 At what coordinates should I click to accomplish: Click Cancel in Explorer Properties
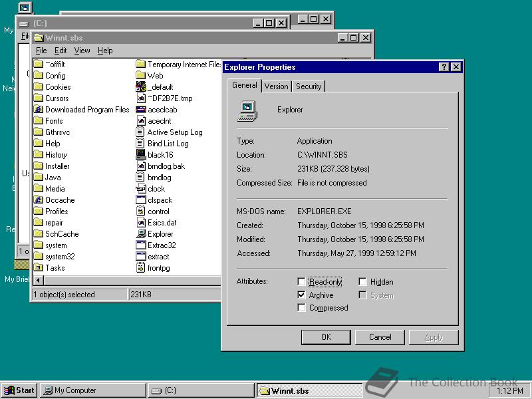tap(380, 337)
